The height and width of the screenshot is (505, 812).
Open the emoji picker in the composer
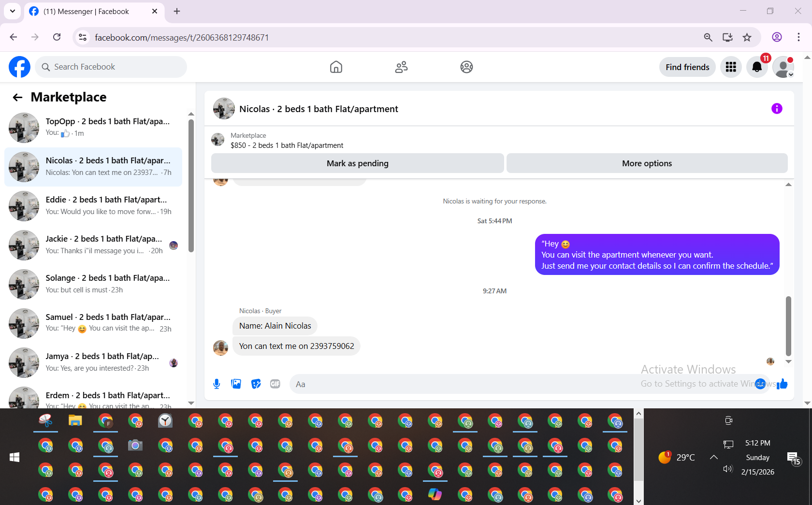[760, 384]
